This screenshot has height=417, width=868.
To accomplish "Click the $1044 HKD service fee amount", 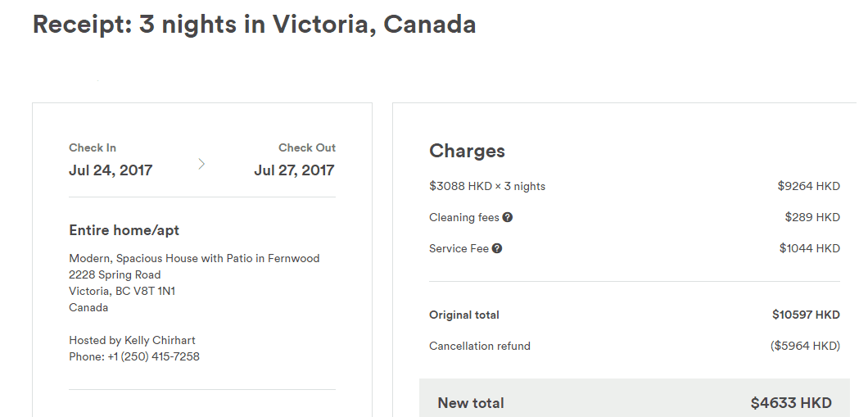I will [810, 248].
